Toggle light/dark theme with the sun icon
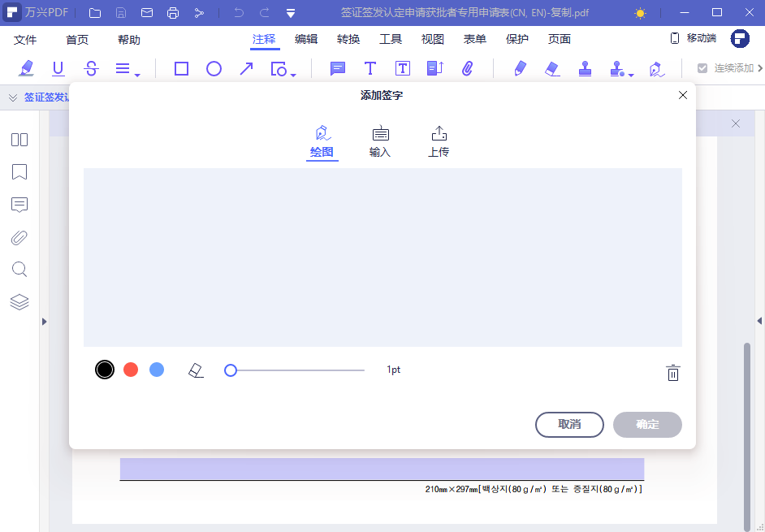This screenshot has height=532, width=765. tap(639, 12)
